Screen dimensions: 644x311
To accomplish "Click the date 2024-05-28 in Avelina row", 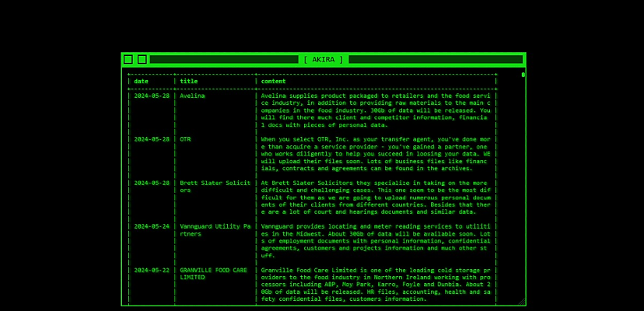I will [152, 96].
